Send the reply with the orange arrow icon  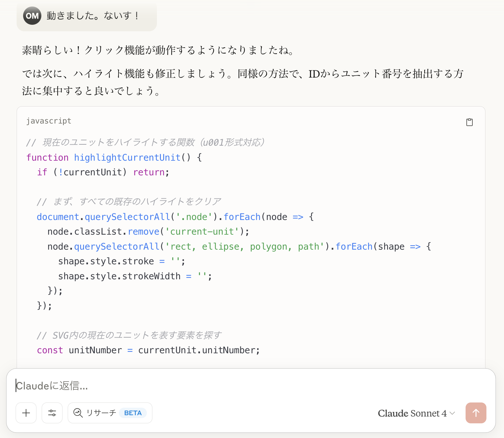coord(476,413)
